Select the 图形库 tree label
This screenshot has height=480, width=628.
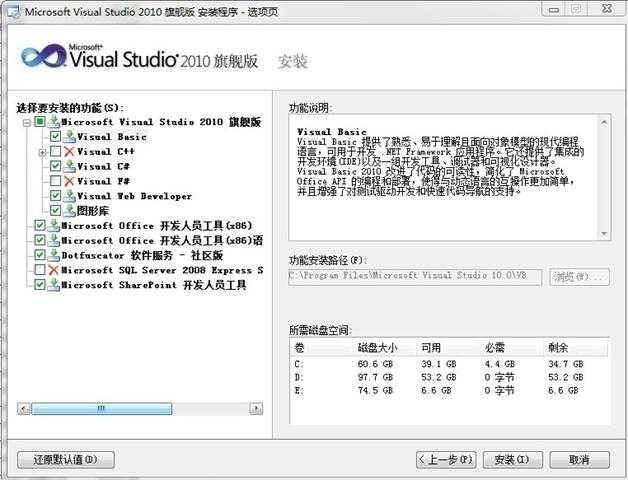point(93,211)
